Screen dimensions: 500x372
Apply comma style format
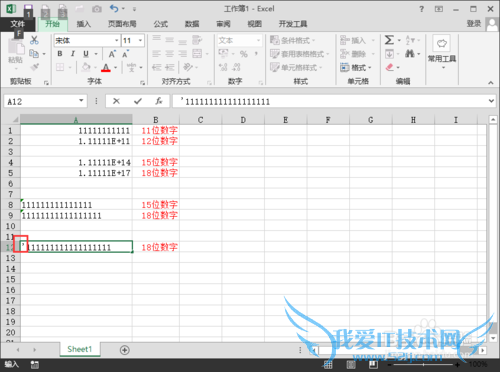[x=256, y=54]
